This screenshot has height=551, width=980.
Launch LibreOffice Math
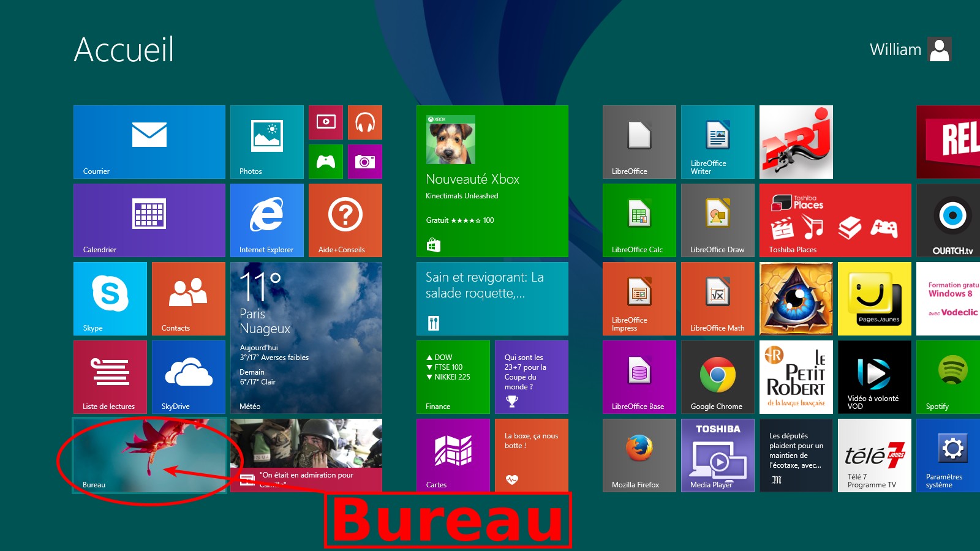(x=718, y=299)
